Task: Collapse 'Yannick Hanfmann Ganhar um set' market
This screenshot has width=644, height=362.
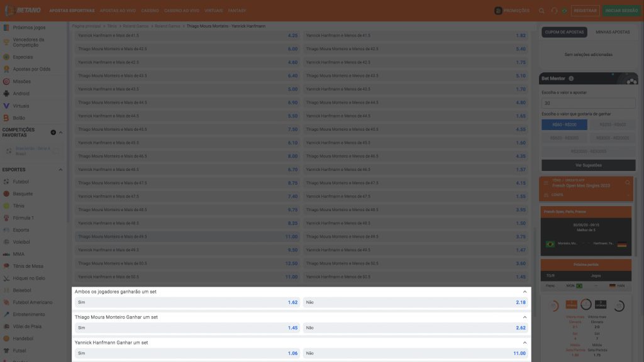Action: (x=525, y=343)
